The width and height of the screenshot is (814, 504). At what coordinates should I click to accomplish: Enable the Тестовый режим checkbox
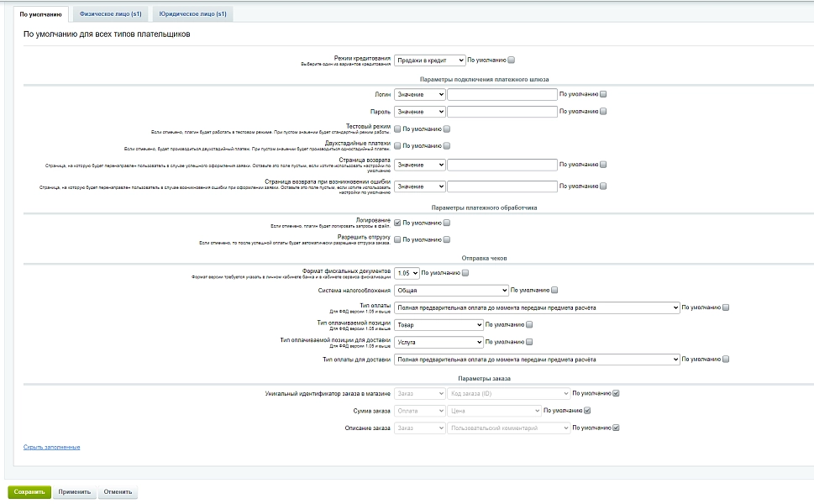[x=397, y=129]
